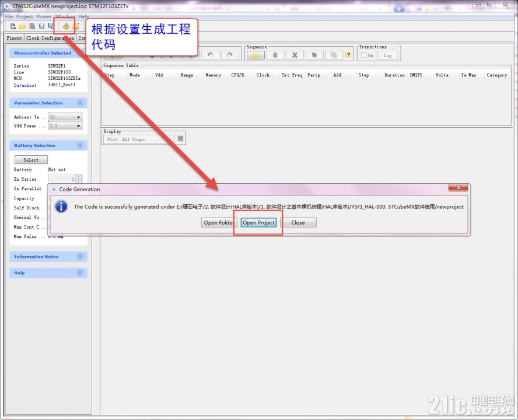This screenshot has width=518, height=420.
Task: Click the STM32F103ZETx MCU value
Action: click(x=64, y=78)
